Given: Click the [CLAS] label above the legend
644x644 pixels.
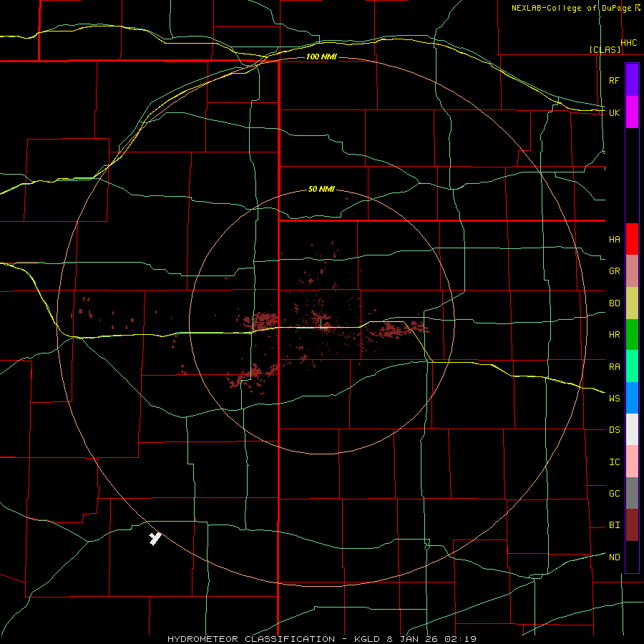Looking at the screenshot, I should coord(605,49).
